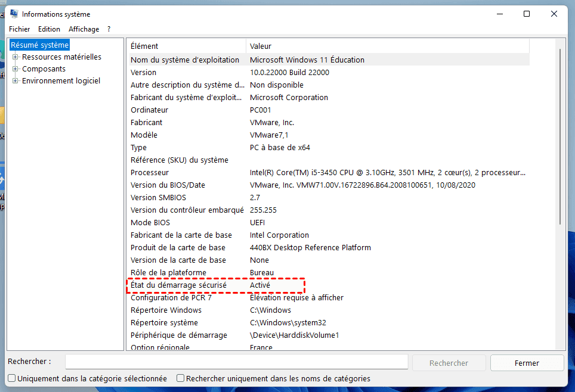Select the Version SMBIOS row

pos(329,197)
